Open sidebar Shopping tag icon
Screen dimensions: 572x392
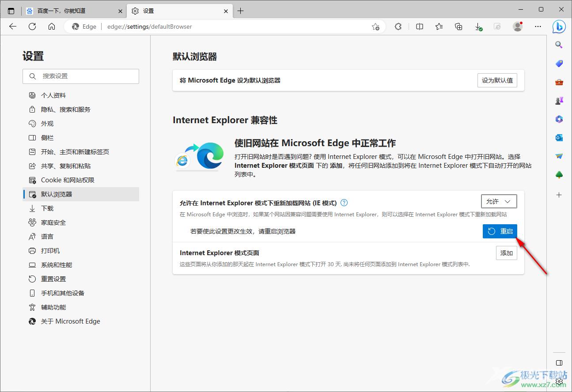coord(559,64)
